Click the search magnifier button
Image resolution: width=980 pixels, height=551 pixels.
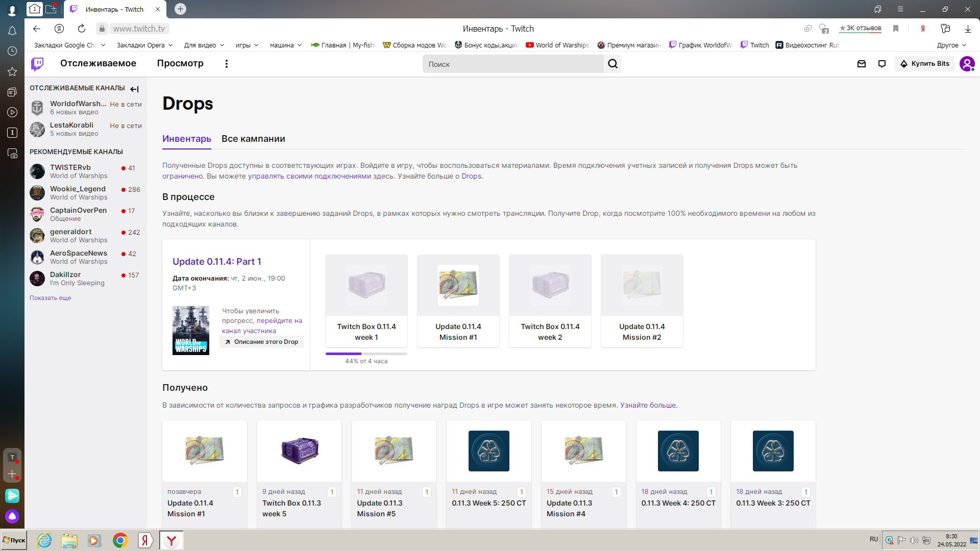(x=612, y=64)
